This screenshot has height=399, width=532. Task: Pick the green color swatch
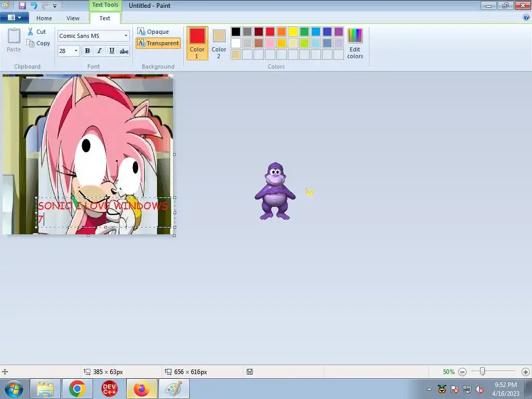click(304, 32)
